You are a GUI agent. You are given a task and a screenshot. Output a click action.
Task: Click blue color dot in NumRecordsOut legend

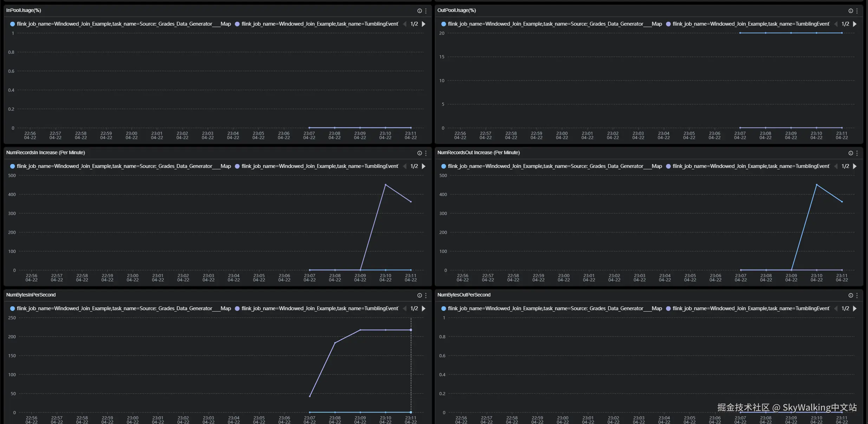click(x=443, y=166)
